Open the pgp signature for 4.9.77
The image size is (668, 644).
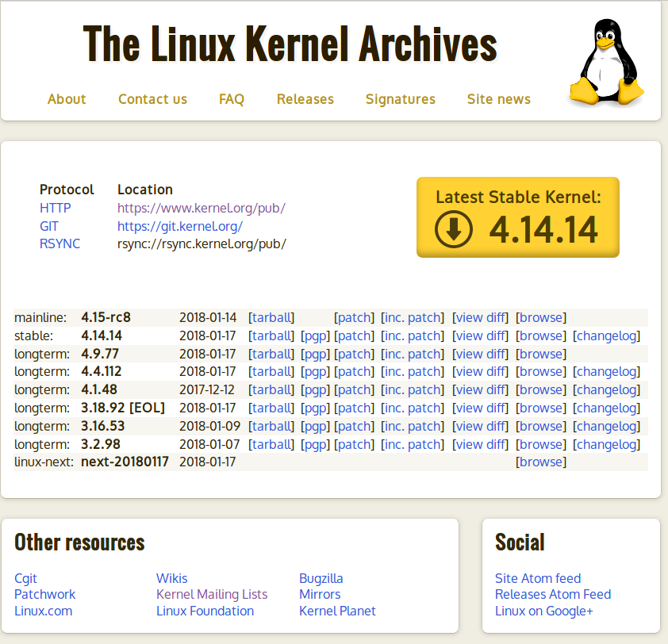tap(315, 354)
